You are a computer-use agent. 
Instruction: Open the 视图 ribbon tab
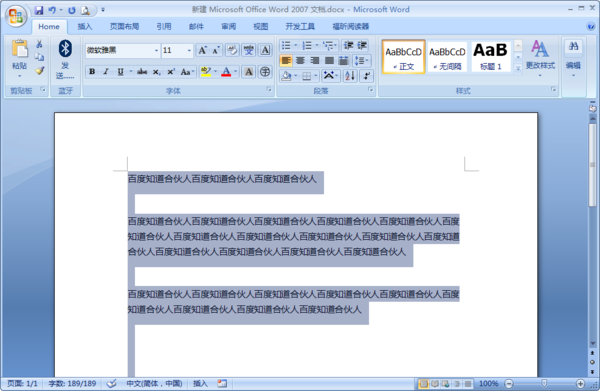(x=261, y=26)
